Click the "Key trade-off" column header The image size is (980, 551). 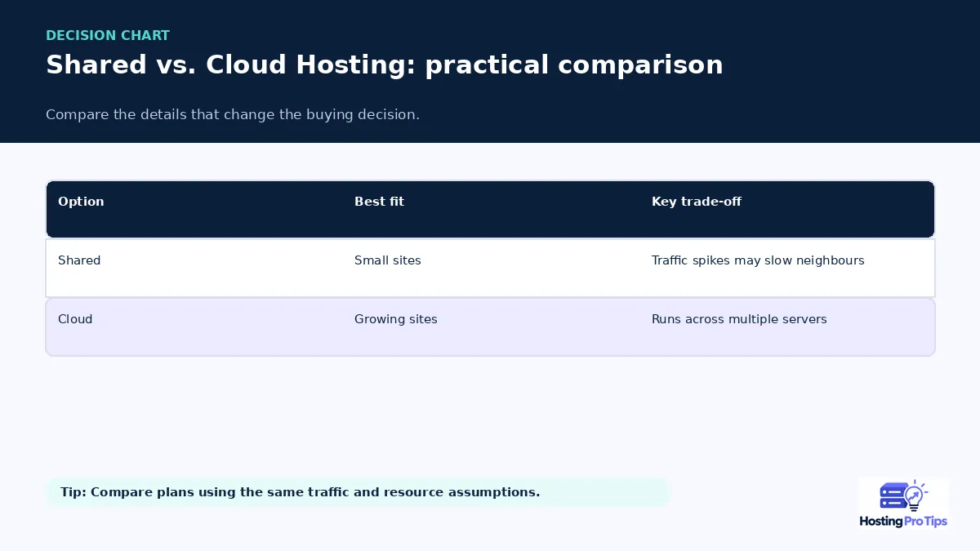coord(697,202)
